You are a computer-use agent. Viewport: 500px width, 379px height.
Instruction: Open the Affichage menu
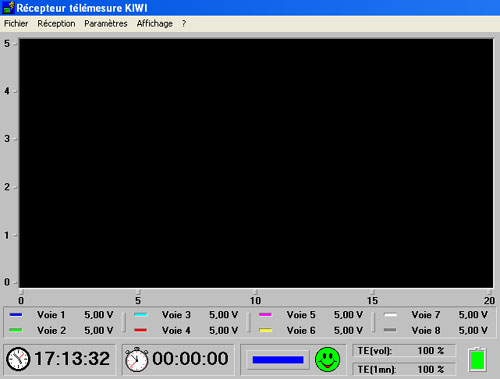coord(155,24)
